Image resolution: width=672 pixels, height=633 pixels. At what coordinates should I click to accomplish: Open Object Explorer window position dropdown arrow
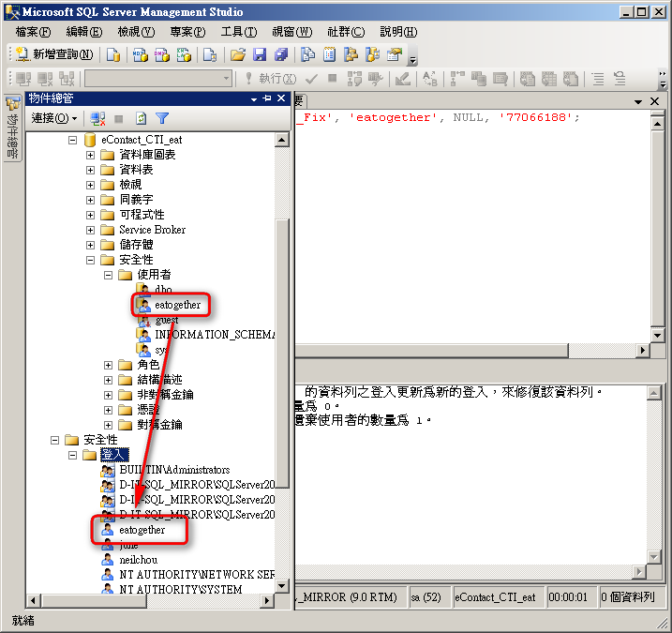(254, 99)
